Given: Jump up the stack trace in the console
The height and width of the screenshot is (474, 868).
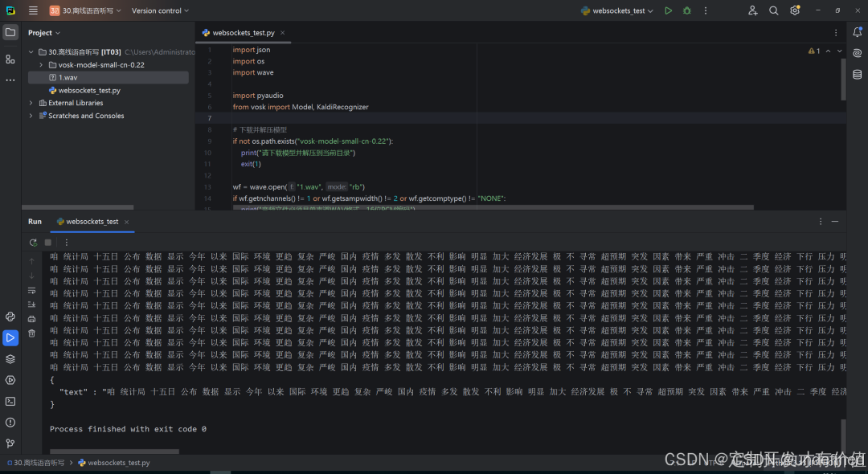Looking at the screenshot, I should [31, 261].
